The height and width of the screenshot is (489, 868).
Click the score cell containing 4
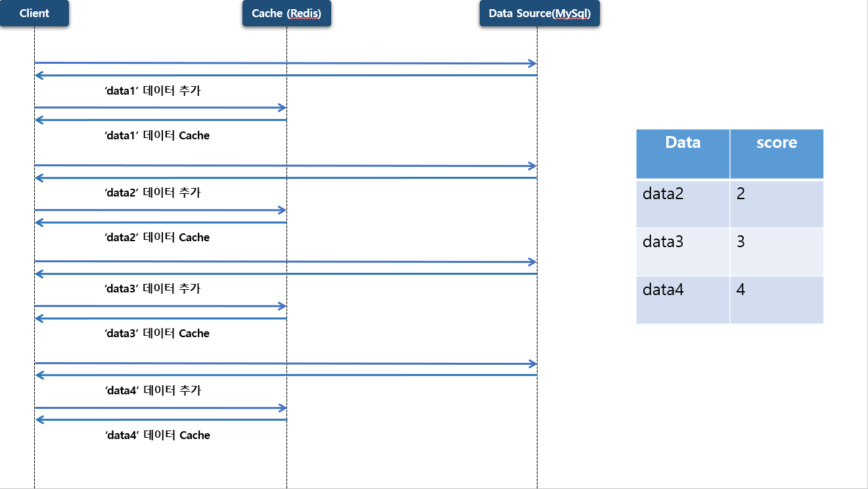click(777, 300)
